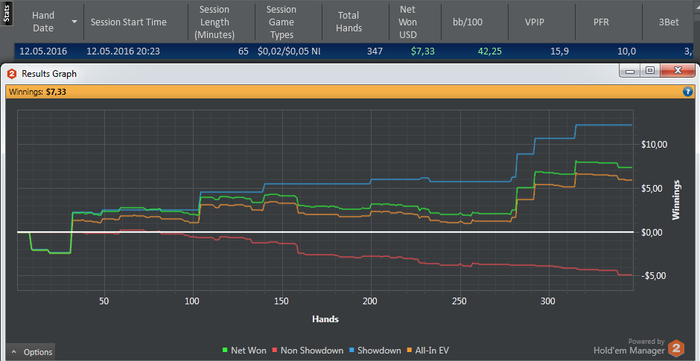Click the red Non Showdown color square
700x361 pixels.
tap(275, 350)
